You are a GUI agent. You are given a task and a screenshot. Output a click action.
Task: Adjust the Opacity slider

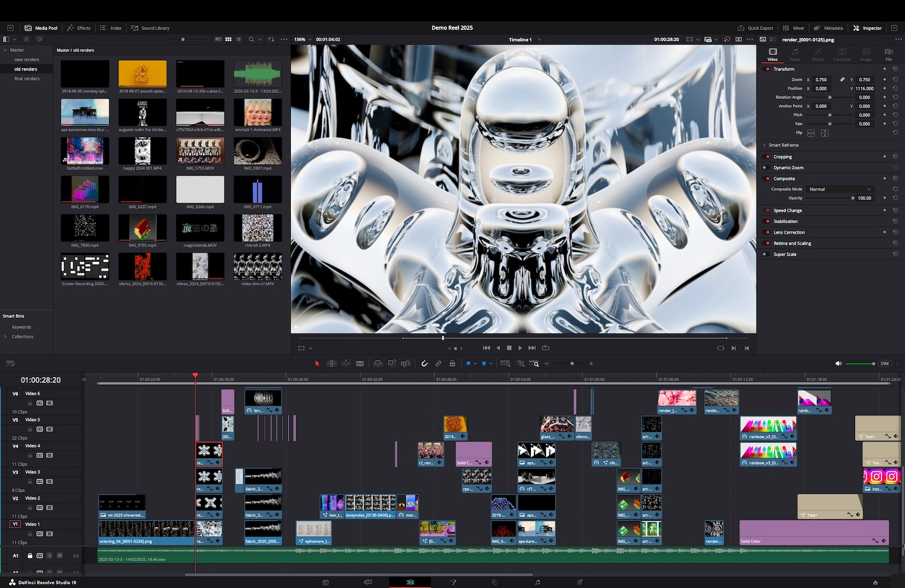tap(831, 198)
